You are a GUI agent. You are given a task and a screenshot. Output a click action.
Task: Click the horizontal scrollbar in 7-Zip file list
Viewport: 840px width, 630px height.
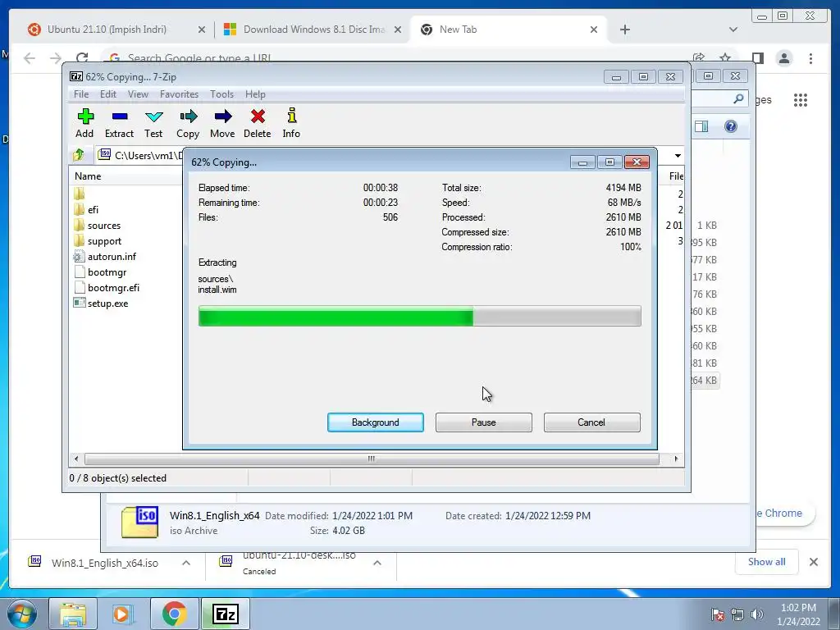point(372,459)
